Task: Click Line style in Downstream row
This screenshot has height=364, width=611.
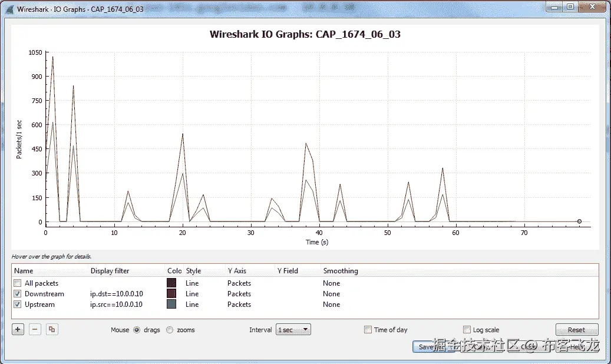Action: tap(192, 294)
